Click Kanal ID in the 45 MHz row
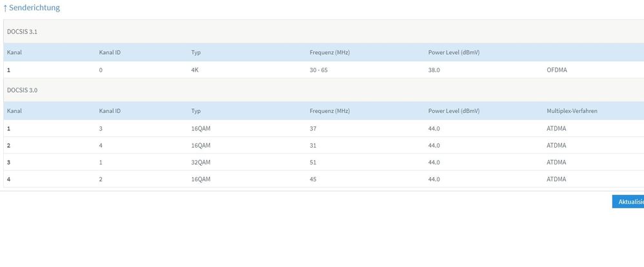Image resolution: width=644 pixels, height=267 pixels. tap(101, 179)
